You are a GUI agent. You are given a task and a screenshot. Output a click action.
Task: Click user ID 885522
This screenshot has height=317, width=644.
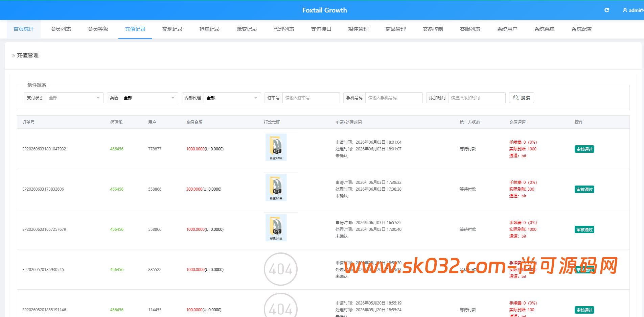(155, 270)
